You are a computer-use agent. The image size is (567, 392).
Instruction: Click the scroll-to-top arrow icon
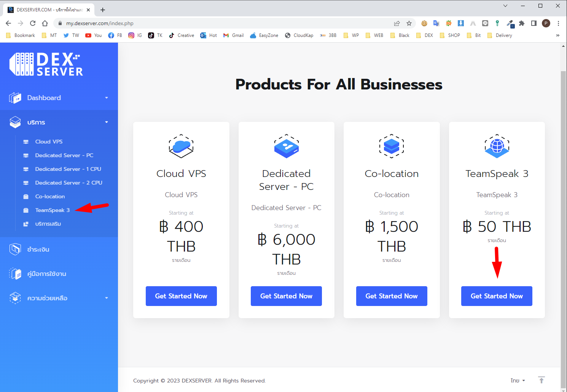541,380
